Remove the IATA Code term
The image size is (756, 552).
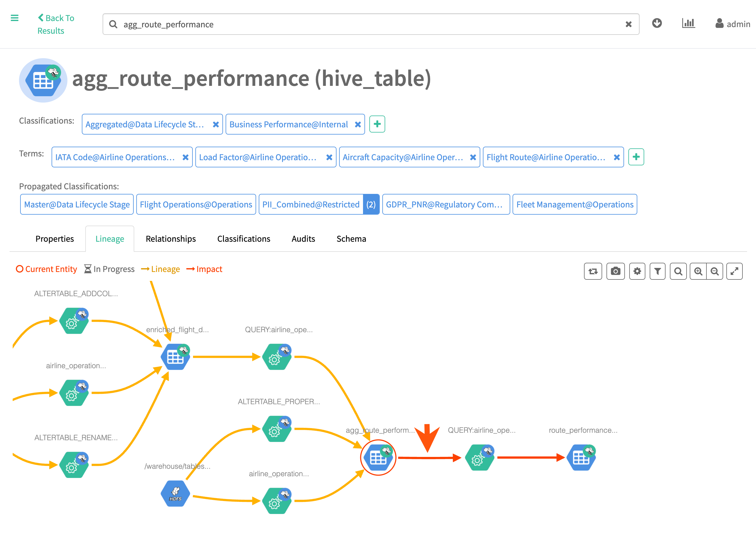[186, 157]
